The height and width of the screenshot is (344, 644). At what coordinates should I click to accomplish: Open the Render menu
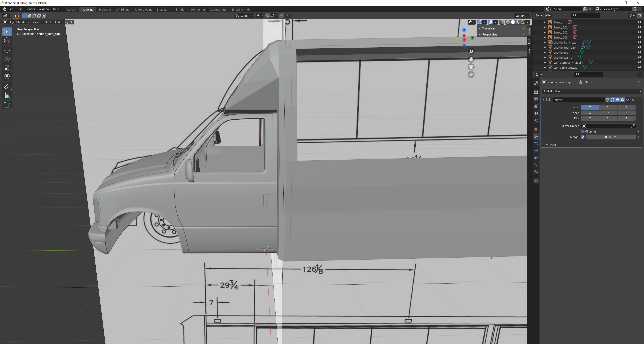[30, 9]
